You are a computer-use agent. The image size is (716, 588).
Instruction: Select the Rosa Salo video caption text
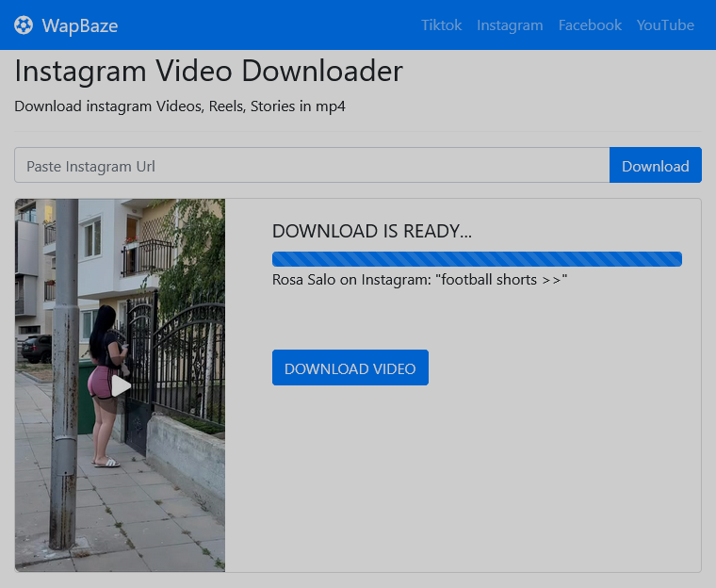419,280
